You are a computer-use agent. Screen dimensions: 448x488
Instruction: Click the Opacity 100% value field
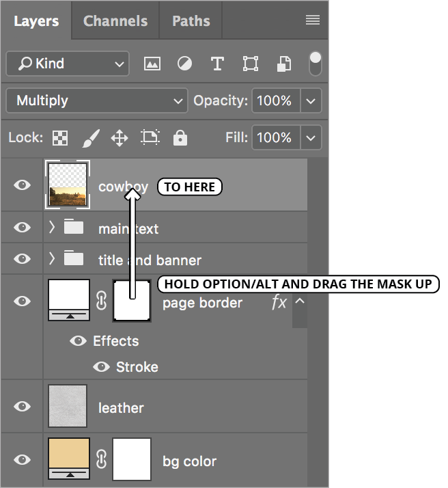(x=276, y=100)
